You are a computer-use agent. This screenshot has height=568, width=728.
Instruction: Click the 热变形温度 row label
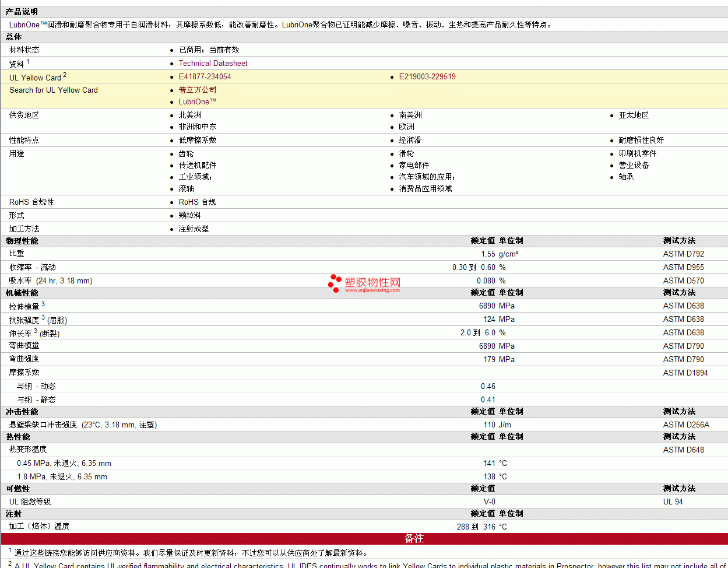tap(28, 450)
